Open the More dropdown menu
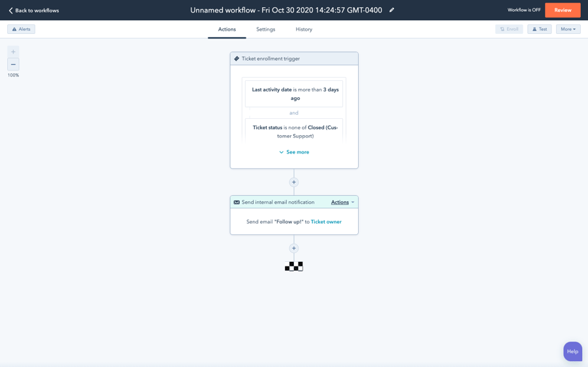588x367 pixels. [568, 29]
